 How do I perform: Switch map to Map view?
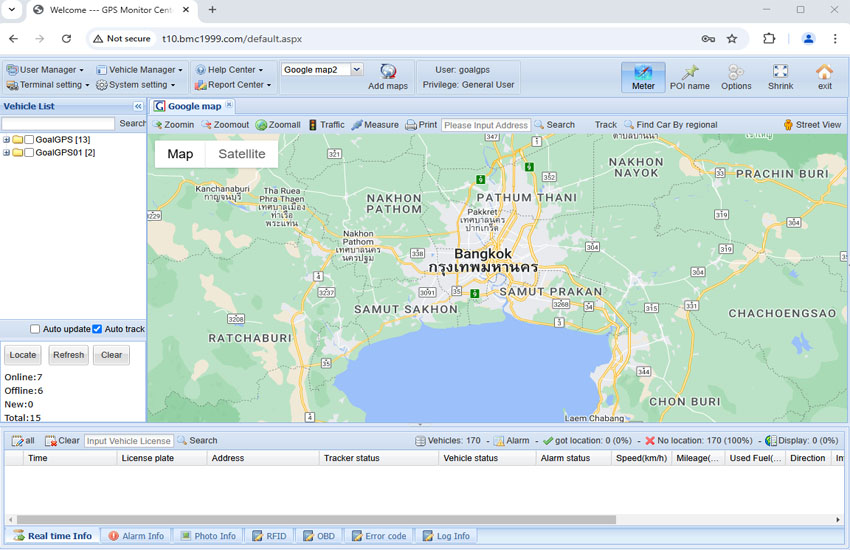(x=180, y=154)
